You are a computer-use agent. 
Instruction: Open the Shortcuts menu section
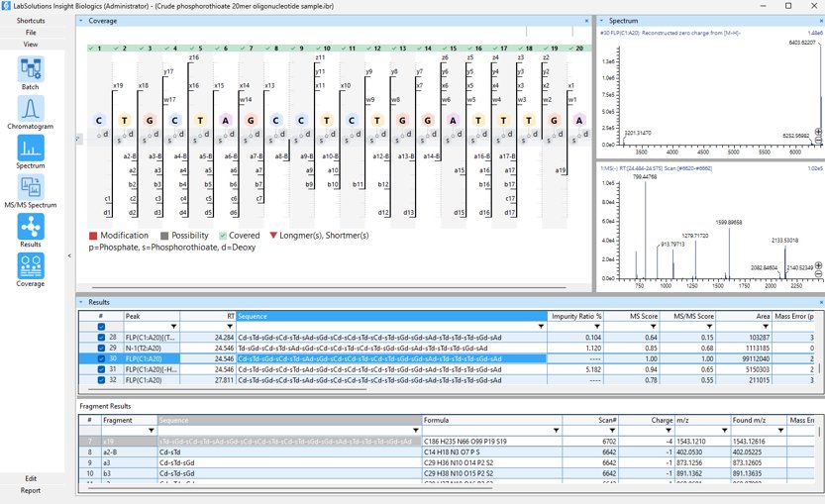pyautogui.click(x=31, y=21)
